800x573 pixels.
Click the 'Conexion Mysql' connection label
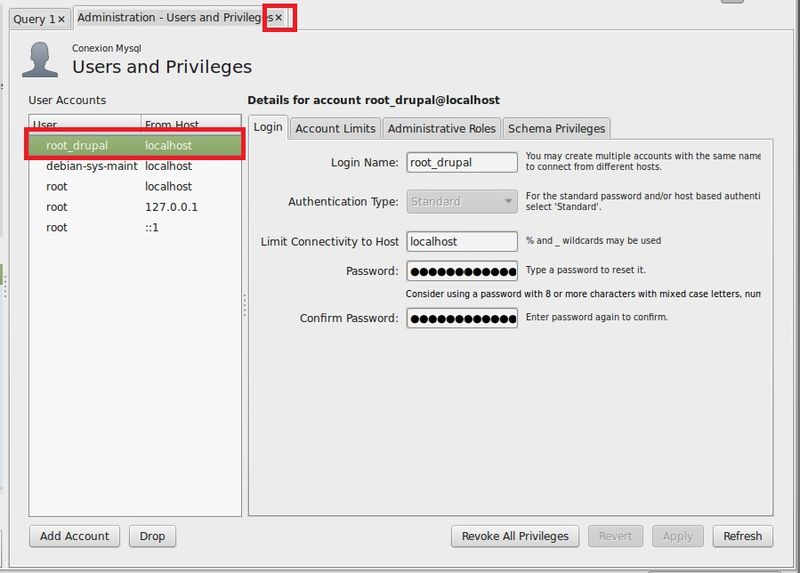[x=107, y=48]
